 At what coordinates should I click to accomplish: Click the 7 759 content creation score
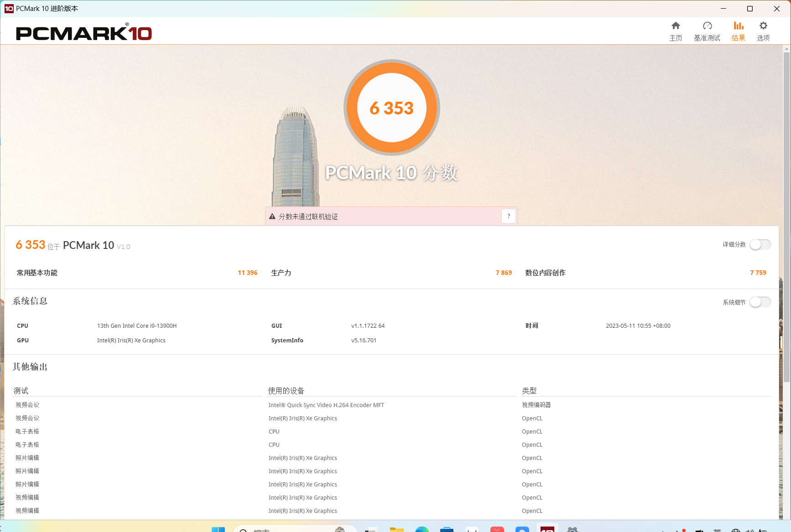758,273
